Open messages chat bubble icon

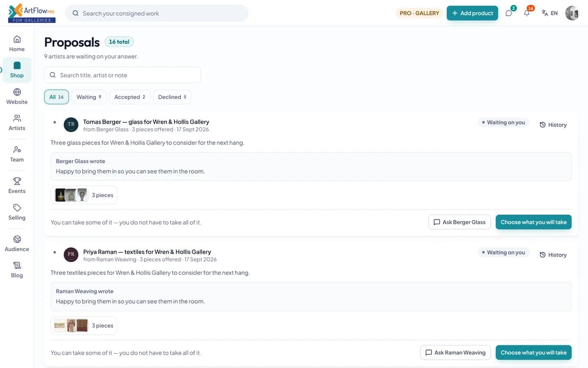pos(509,13)
